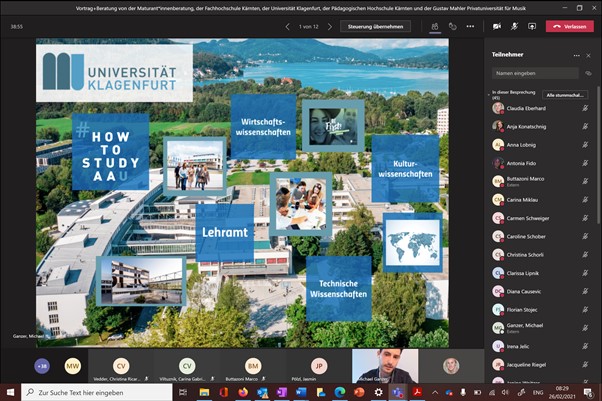Click mic icon next to Irena Jelic
This screenshot has width=602, height=401.
point(585,346)
